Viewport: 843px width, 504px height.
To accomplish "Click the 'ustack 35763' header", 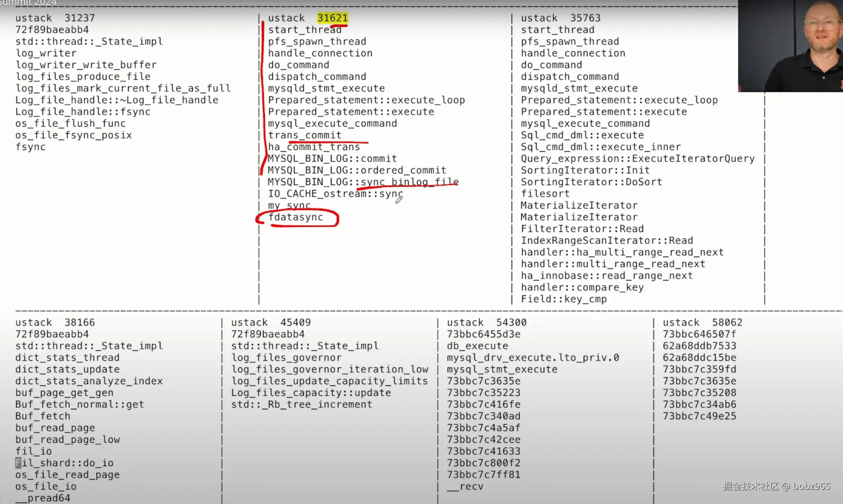I will pos(561,18).
